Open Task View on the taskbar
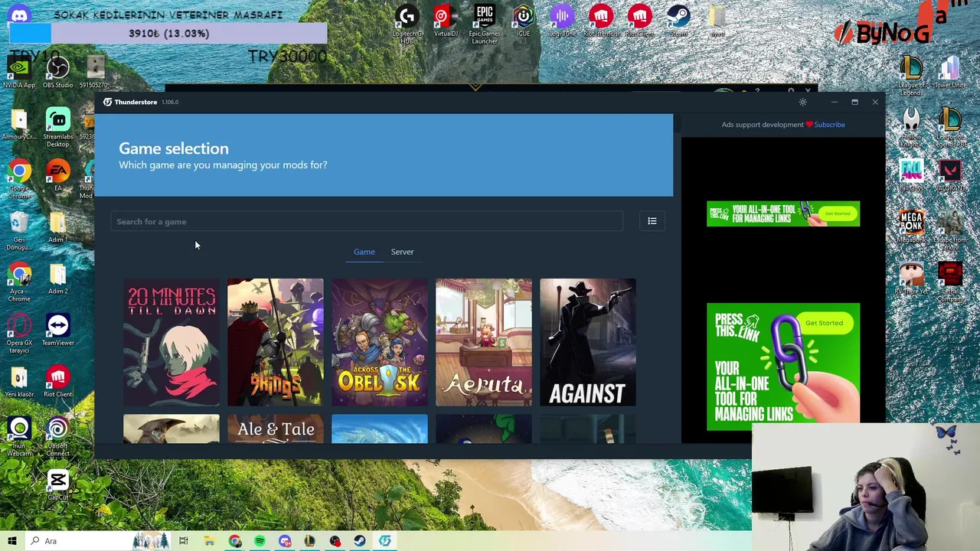 coord(184,541)
